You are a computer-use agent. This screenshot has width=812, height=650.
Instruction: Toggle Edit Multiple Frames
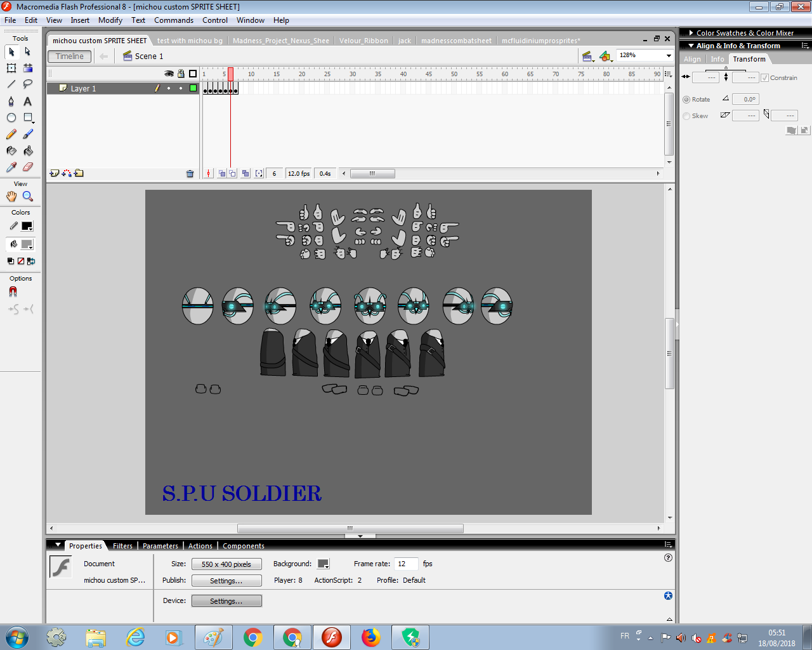pos(246,173)
